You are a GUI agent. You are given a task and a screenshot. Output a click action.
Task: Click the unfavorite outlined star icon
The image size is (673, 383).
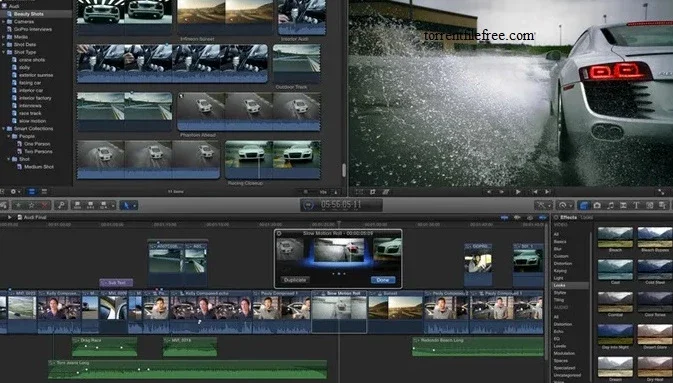[x=31, y=205]
